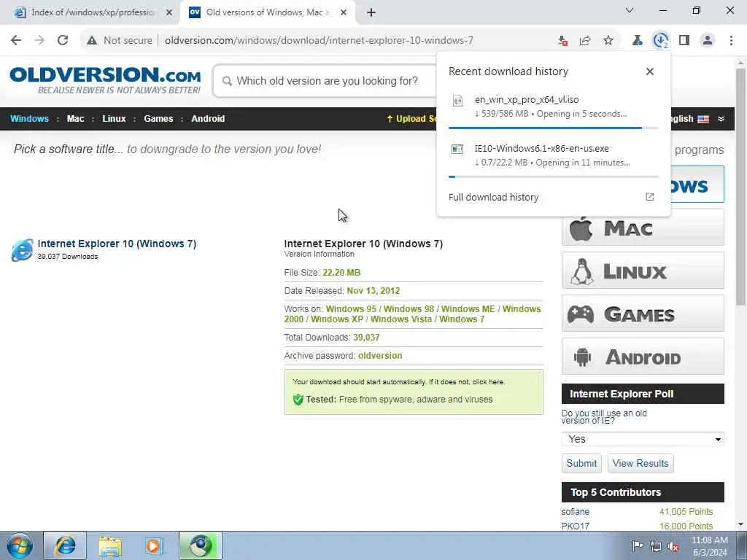Viewport: 747px width, 560px height.
Task: Click View Results for the poll
Action: pos(640,463)
